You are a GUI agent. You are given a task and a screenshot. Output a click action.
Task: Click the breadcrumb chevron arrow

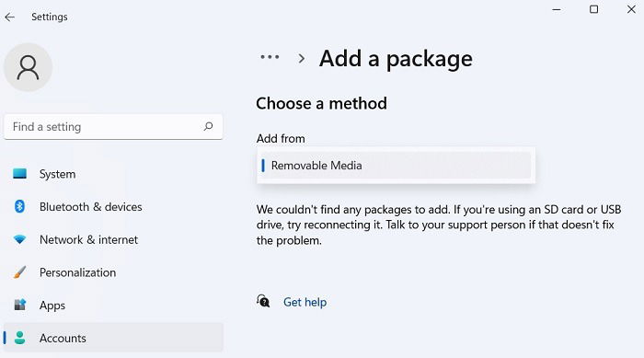[x=302, y=58]
